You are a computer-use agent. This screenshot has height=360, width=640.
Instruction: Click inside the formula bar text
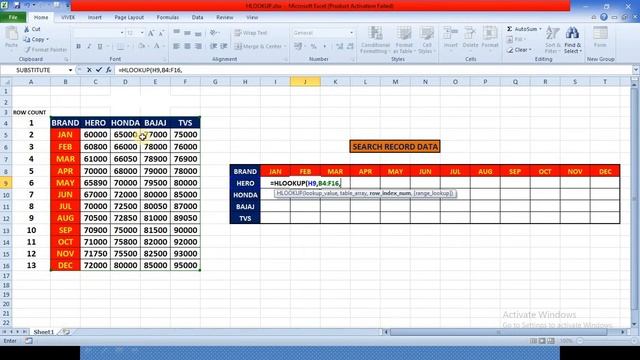150,70
